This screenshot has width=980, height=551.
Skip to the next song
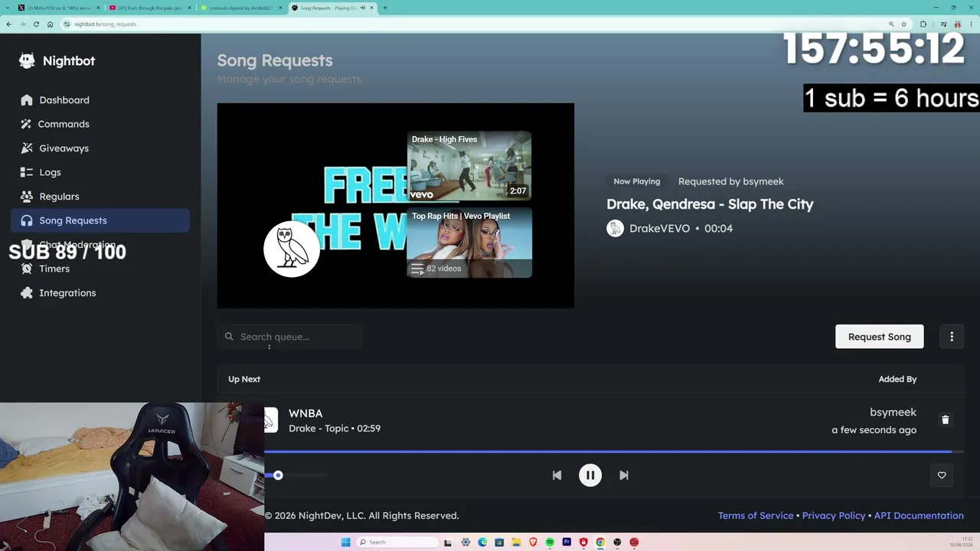(624, 475)
